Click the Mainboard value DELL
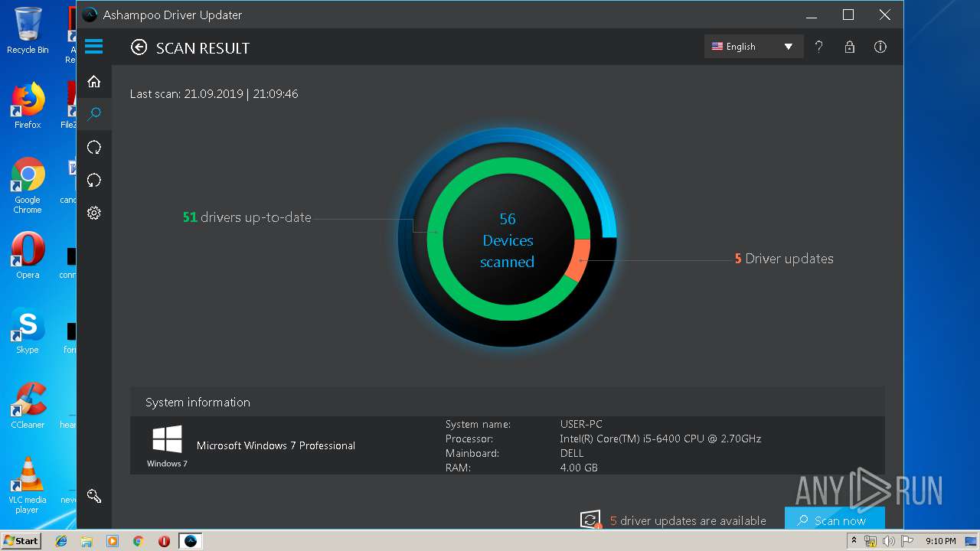The image size is (980, 551). (572, 453)
